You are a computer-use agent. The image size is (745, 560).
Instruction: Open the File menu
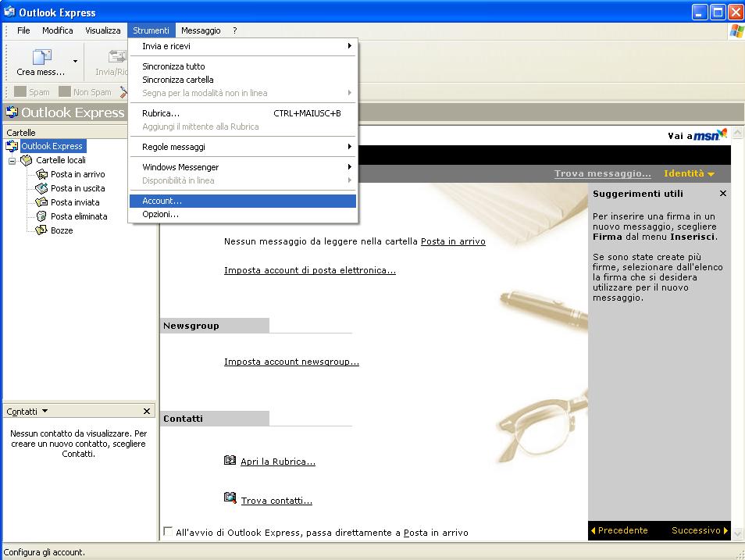23,30
